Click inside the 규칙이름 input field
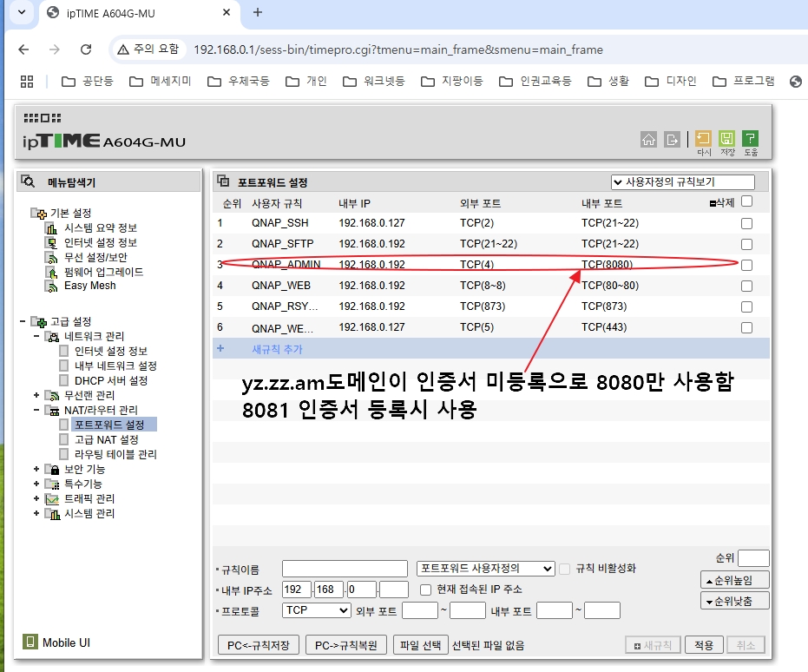The image size is (808, 672). [344, 568]
